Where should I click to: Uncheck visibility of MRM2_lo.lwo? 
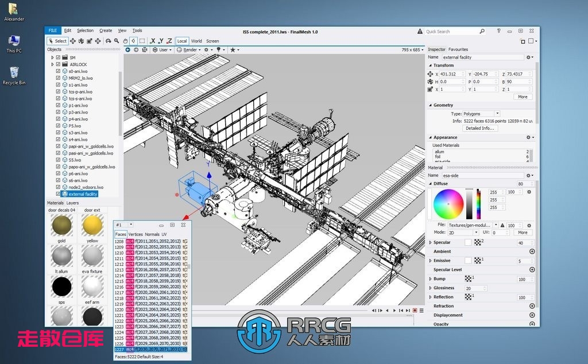(x=58, y=78)
